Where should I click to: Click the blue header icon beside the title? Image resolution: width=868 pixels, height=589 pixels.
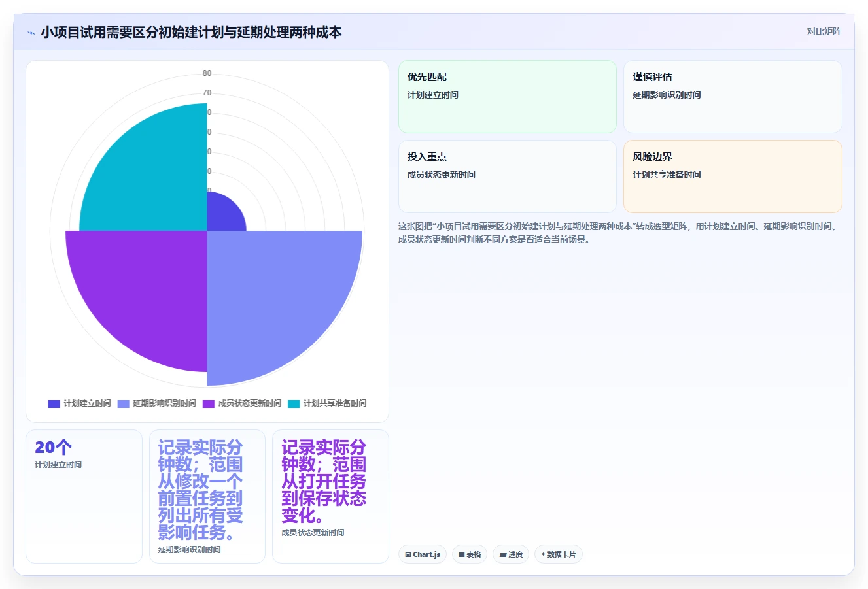[x=31, y=33]
